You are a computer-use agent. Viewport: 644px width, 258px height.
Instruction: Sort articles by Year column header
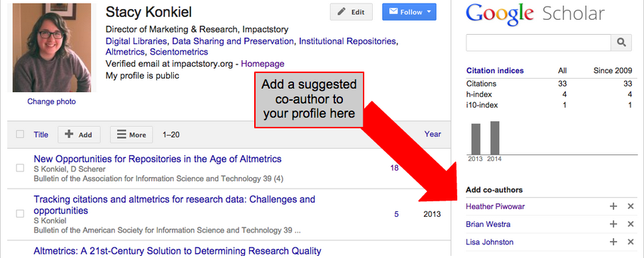click(432, 134)
